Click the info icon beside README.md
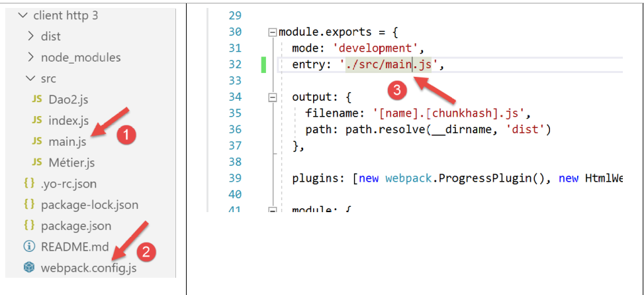 coord(28,247)
